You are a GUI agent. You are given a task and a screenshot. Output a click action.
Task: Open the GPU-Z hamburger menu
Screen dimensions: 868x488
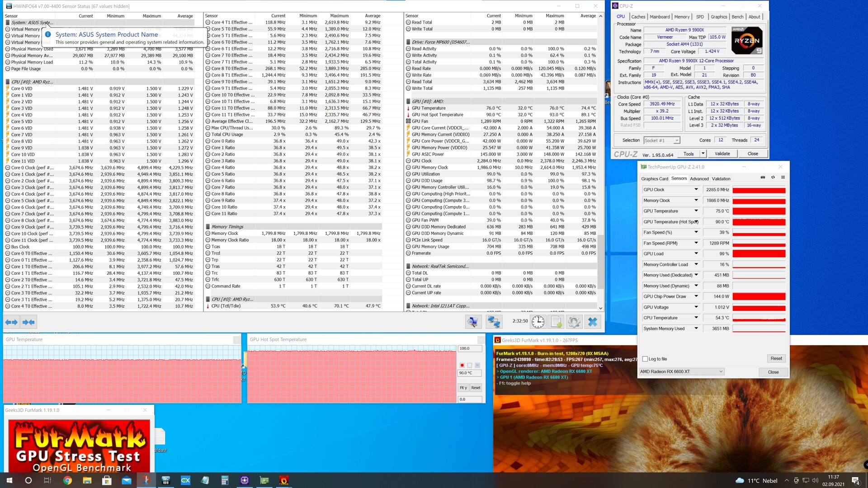(783, 178)
